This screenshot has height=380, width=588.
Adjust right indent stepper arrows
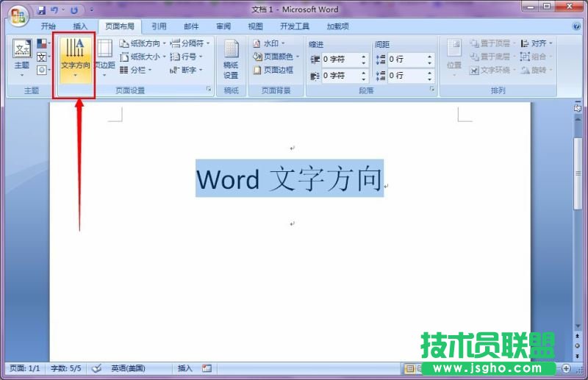pyautogui.click(x=364, y=76)
